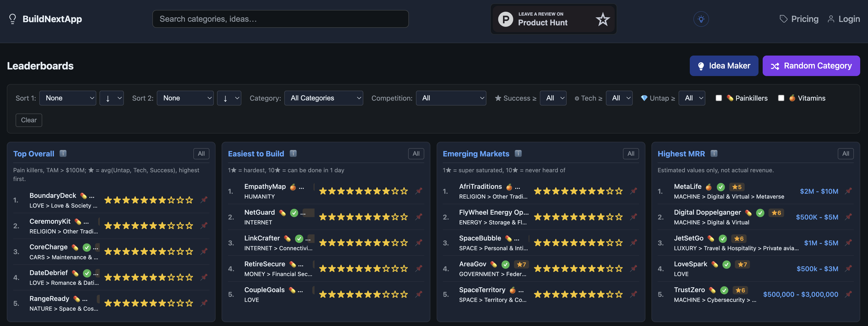Open the All tab on Easiest to Build
The image size is (868, 326).
(416, 153)
